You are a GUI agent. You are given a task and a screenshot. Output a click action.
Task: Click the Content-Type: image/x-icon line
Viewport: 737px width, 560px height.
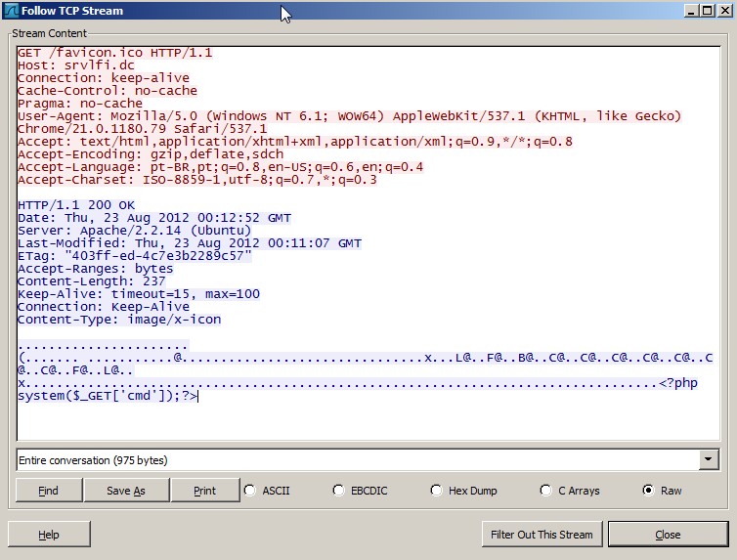point(119,320)
